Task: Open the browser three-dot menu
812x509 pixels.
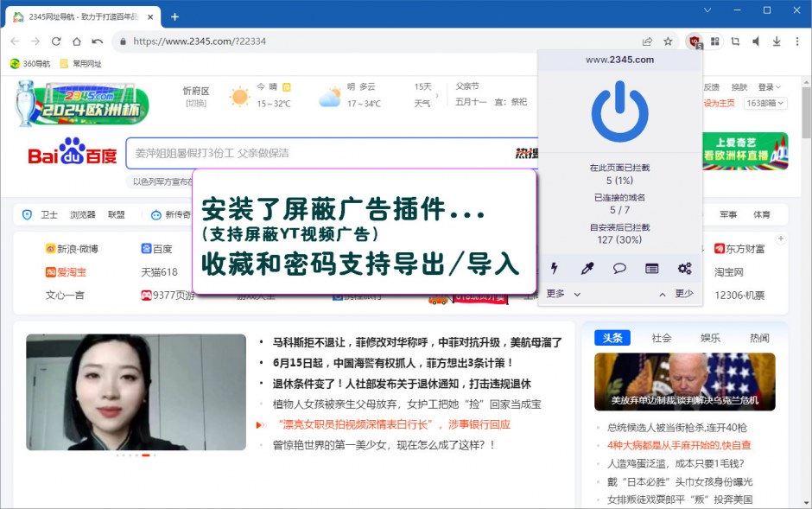Action: pyautogui.click(x=797, y=41)
